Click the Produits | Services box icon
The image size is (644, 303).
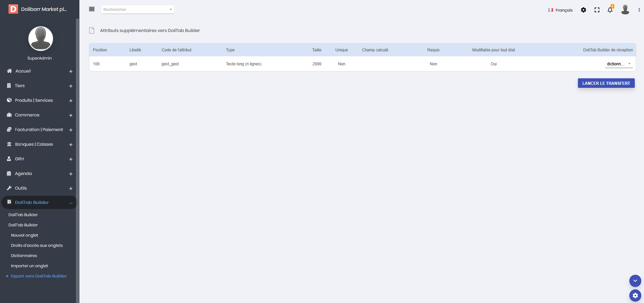pos(9,100)
